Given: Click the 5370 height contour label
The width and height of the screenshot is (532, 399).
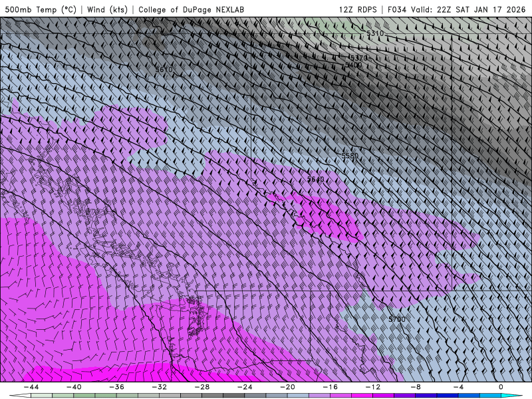Looking at the screenshot, I should (x=358, y=58).
